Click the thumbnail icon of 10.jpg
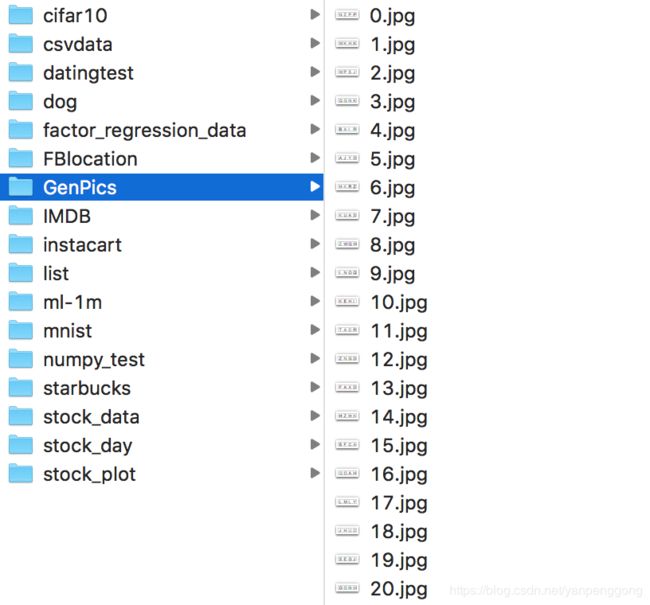 click(347, 302)
